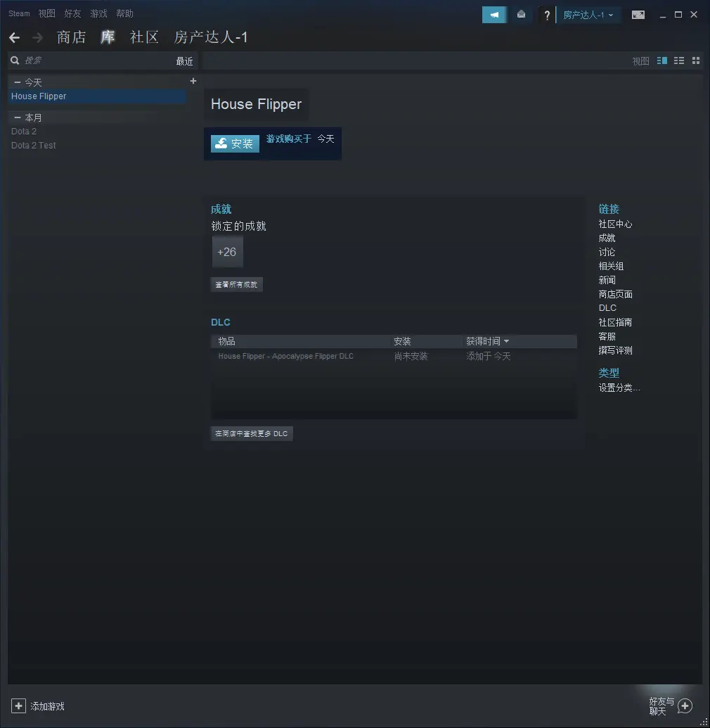Click 在商店中查找更多 DLC button
The height and width of the screenshot is (728, 710).
(252, 434)
